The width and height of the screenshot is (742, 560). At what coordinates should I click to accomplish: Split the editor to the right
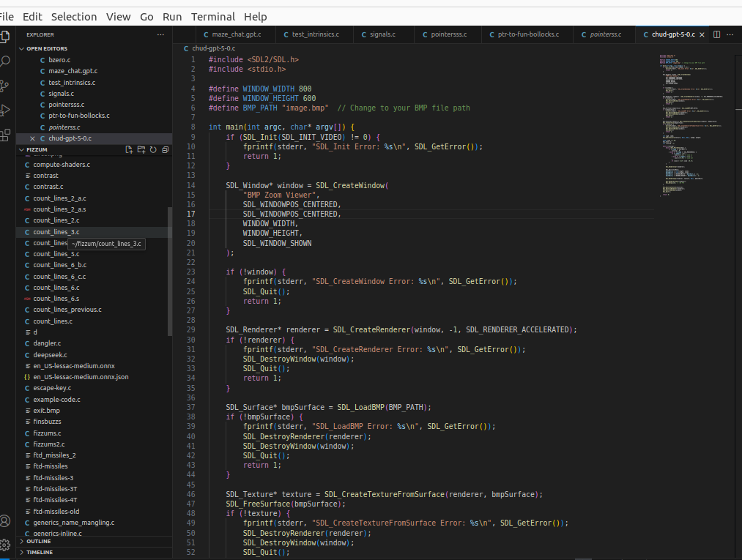pyautogui.click(x=717, y=34)
